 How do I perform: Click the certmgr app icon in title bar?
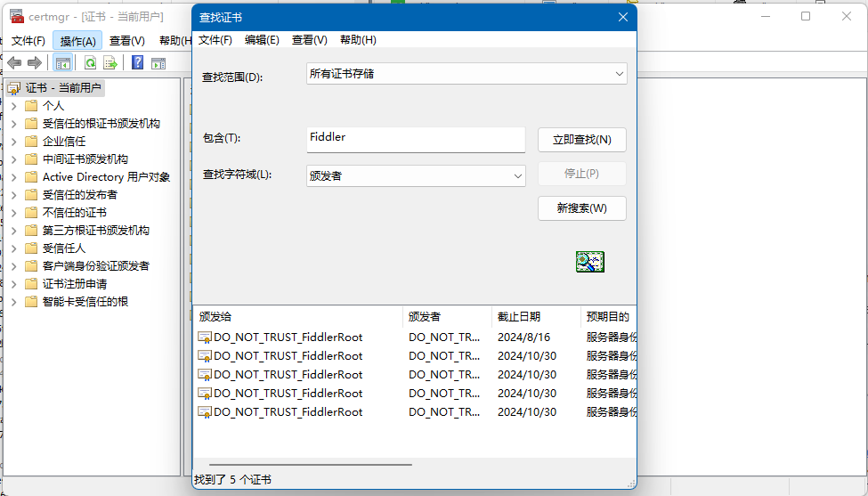[17, 17]
